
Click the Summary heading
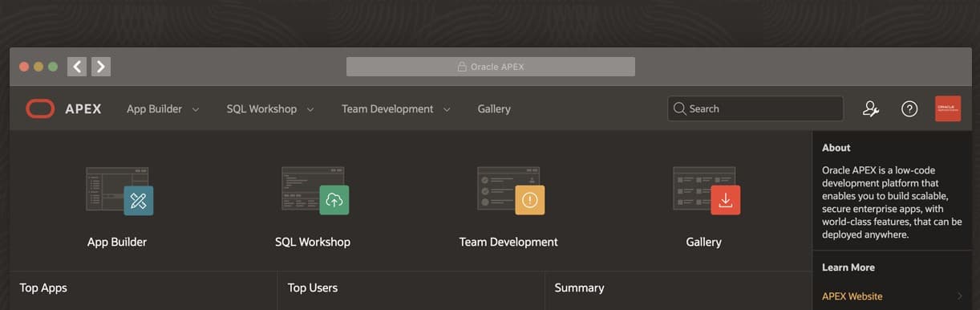(x=579, y=288)
